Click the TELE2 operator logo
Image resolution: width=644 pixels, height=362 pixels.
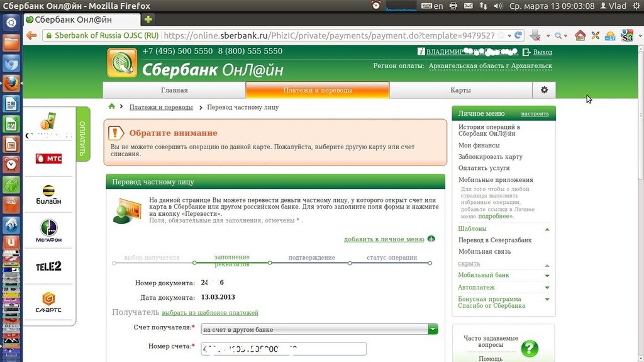point(48,266)
